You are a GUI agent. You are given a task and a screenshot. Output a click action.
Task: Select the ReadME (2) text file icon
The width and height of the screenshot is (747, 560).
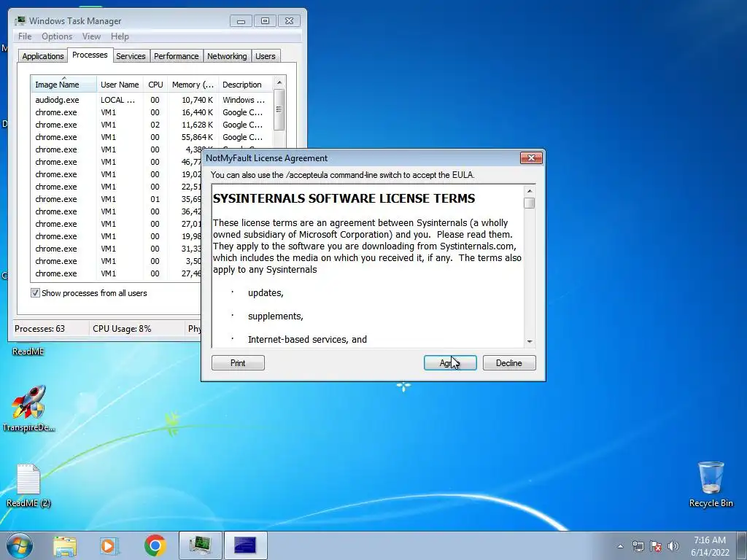point(28,485)
